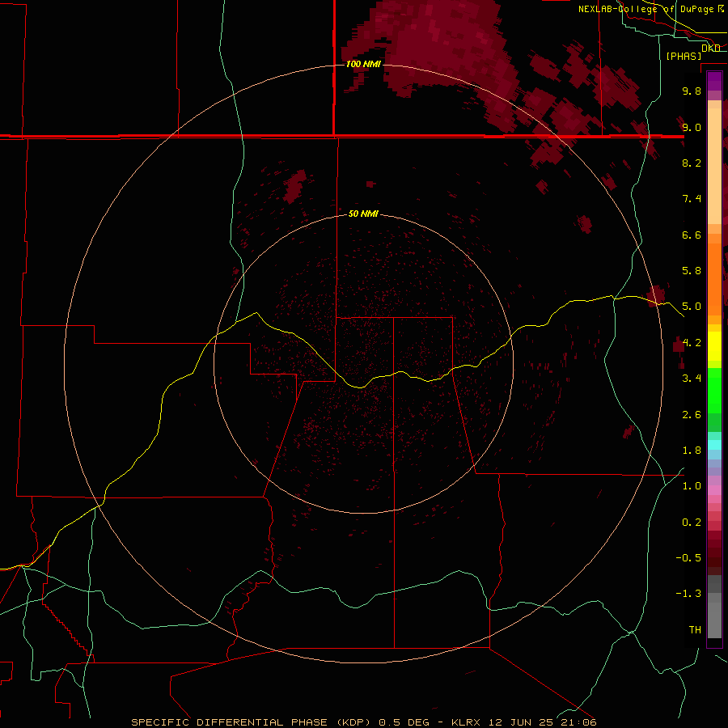Click the [PHAS] legend unit label
Viewport: 728px width, 728px height.
[684, 56]
